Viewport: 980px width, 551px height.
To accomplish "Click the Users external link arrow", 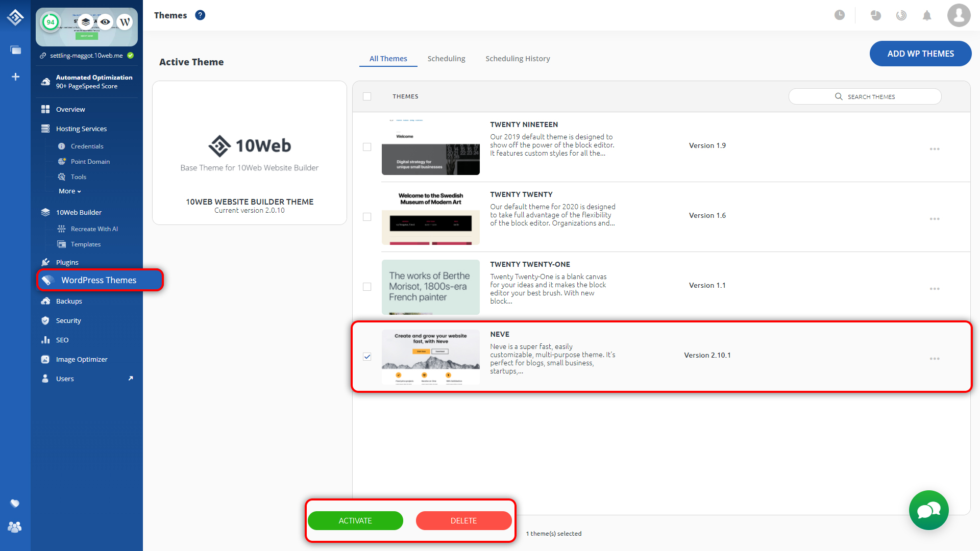I will pos(131,379).
